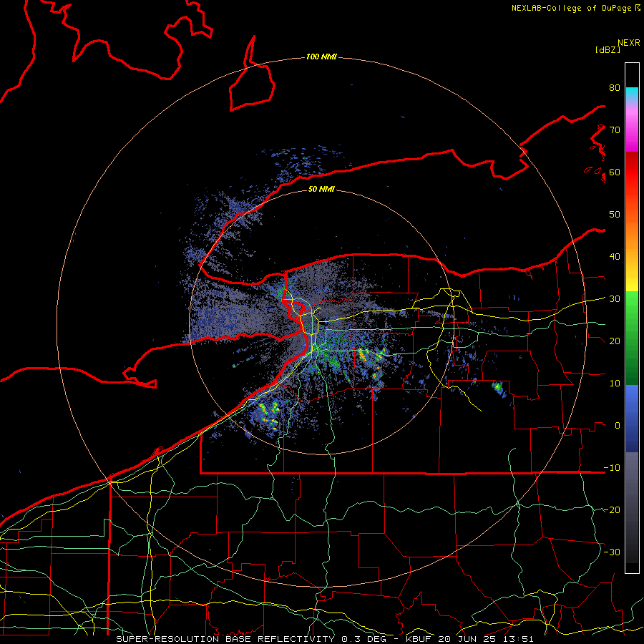Screen dimensions: 644x644
Task: Click the 0.3 DEG elevation text in the caption
Action: pyautogui.click(x=364, y=639)
